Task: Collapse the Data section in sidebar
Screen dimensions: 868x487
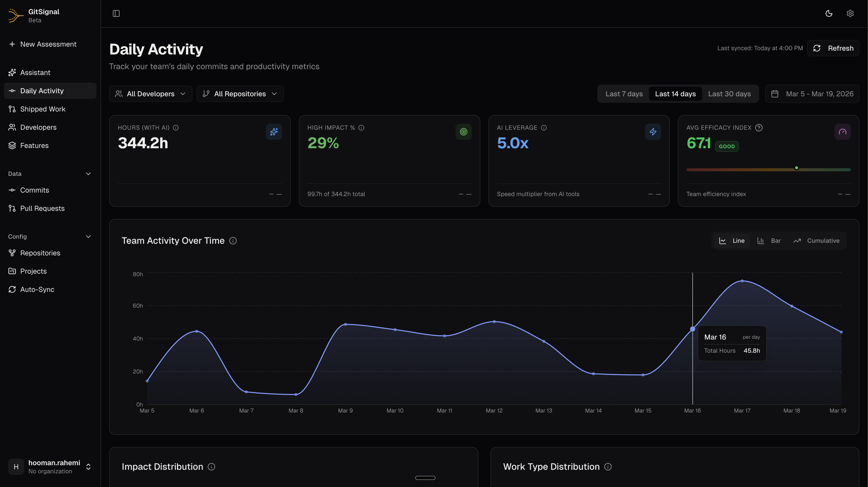Action: [88, 174]
